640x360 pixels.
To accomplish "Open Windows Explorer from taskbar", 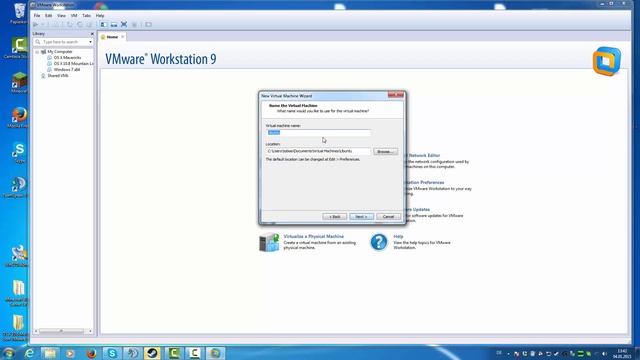I will (50, 353).
